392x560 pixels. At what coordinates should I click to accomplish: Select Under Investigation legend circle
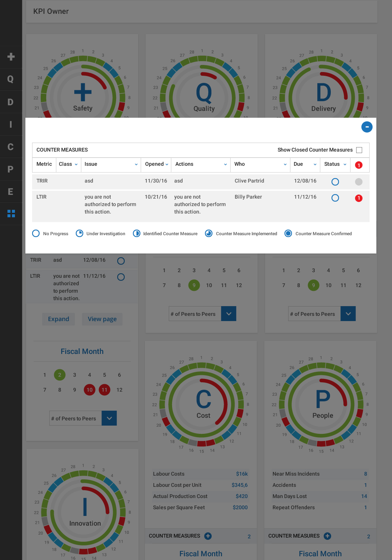(x=80, y=233)
